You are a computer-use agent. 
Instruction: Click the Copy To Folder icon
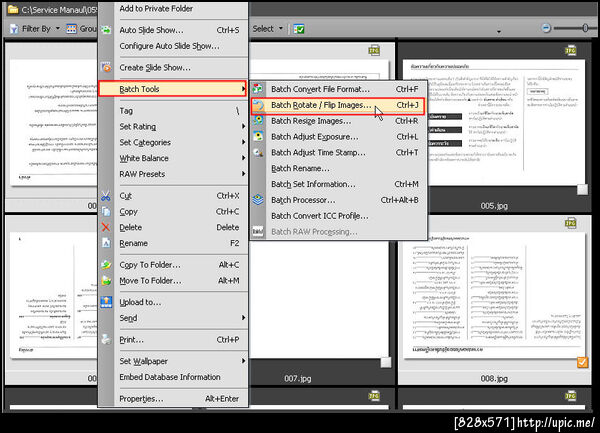[x=106, y=265]
